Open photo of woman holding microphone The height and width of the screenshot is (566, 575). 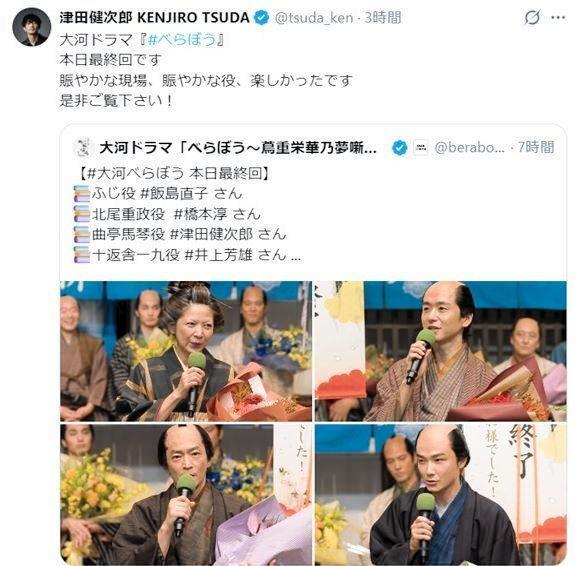point(186,351)
